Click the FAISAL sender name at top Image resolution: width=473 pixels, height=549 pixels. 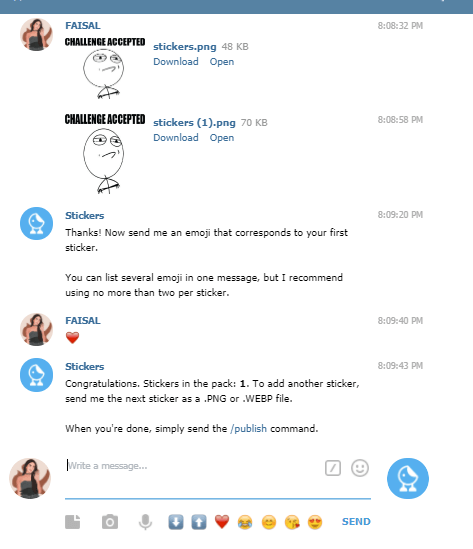83,26
